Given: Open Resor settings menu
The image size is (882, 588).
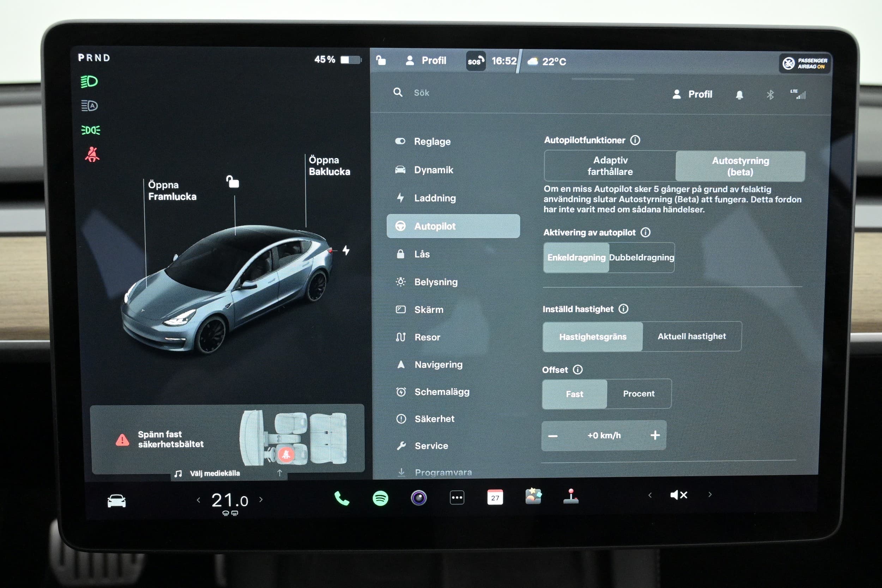Looking at the screenshot, I should 453,338.
